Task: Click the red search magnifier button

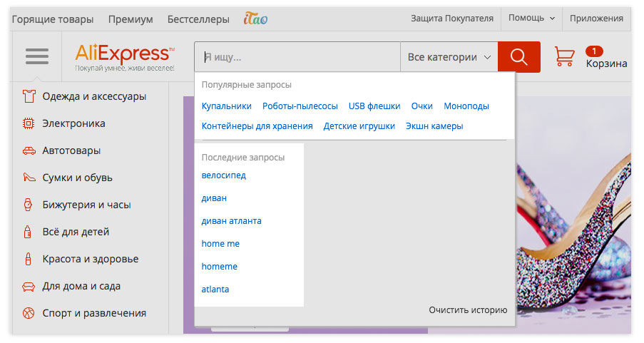Action: tap(518, 57)
